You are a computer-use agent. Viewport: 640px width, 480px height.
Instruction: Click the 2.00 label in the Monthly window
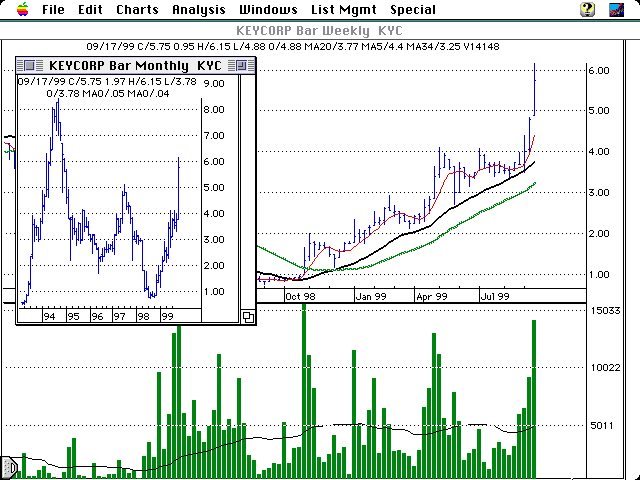coord(214,266)
